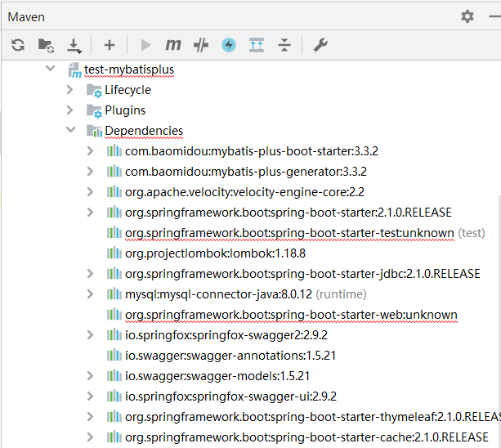Expand mybatis-plus-generator:3.3.2 dependency
The height and width of the screenshot is (448, 501).
pos(90,172)
